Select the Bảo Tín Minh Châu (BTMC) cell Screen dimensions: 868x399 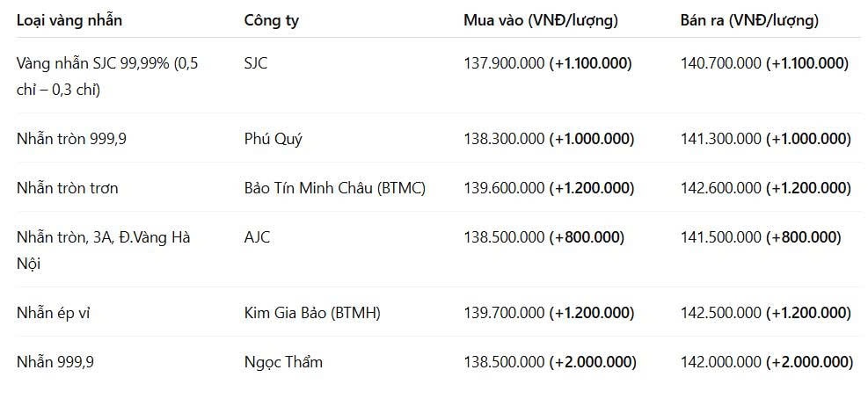335,188
